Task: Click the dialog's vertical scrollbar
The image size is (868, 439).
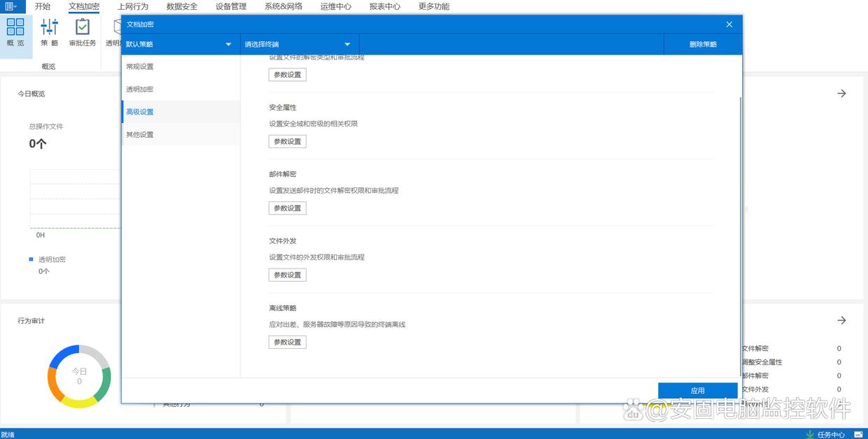Action: tap(739, 210)
